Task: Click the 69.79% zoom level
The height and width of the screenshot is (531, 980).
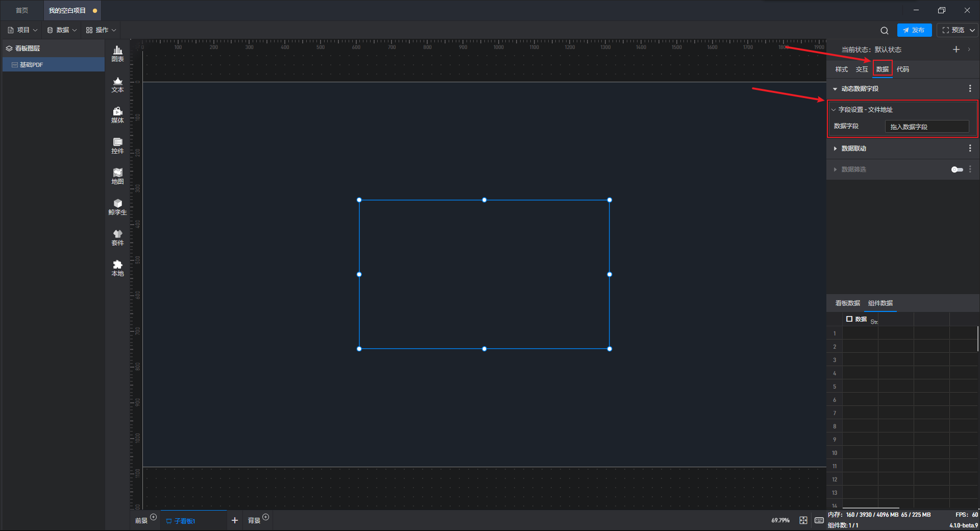Action: (x=780, y=520)
